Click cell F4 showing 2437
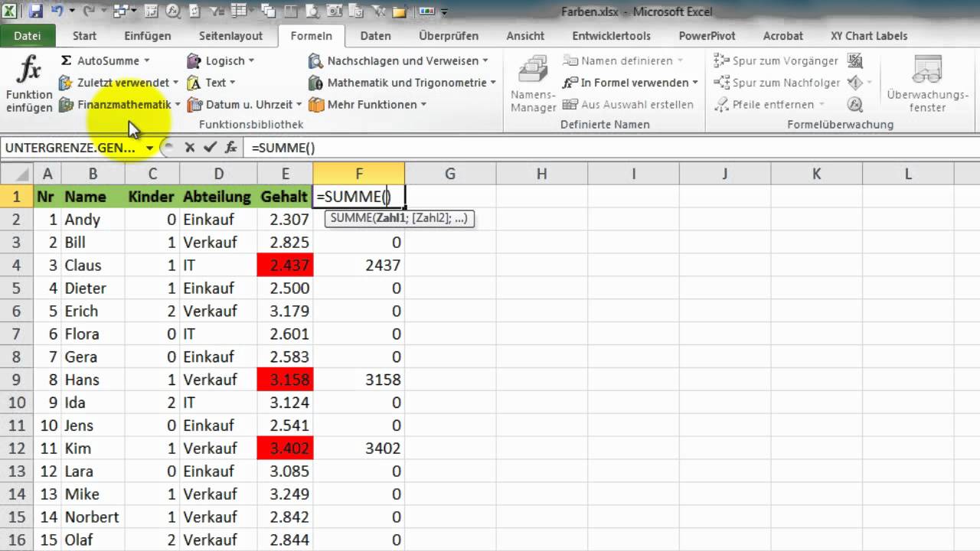This screenshot has height=551, width=980. pyautogui.click(x=358, y=266)
